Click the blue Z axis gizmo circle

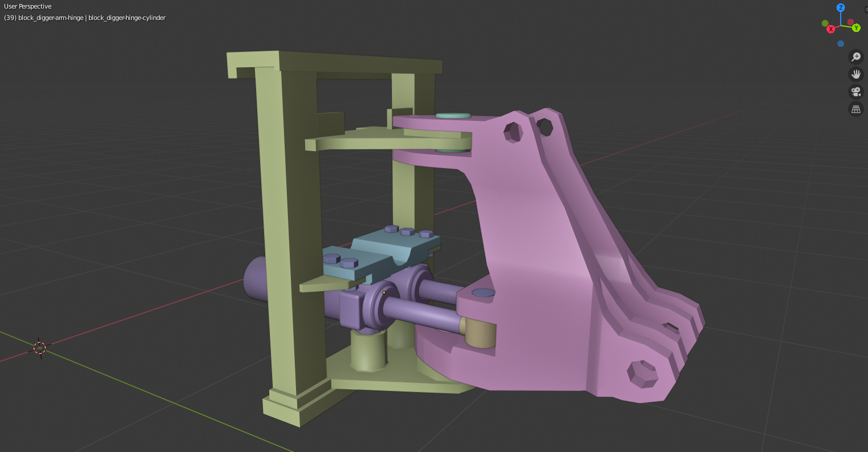[x=841, y=8]
